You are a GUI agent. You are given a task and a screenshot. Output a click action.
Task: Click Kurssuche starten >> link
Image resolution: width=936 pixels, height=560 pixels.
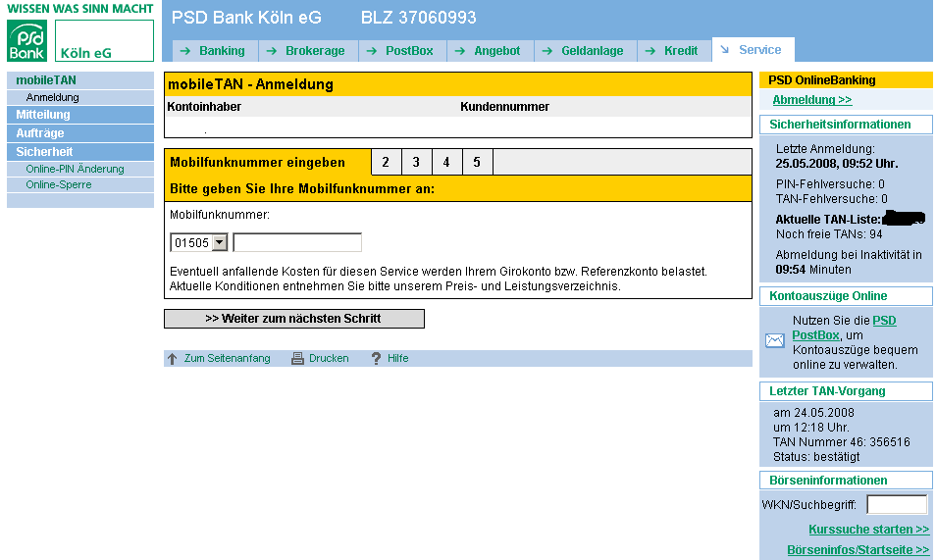[x=868, y=530]
